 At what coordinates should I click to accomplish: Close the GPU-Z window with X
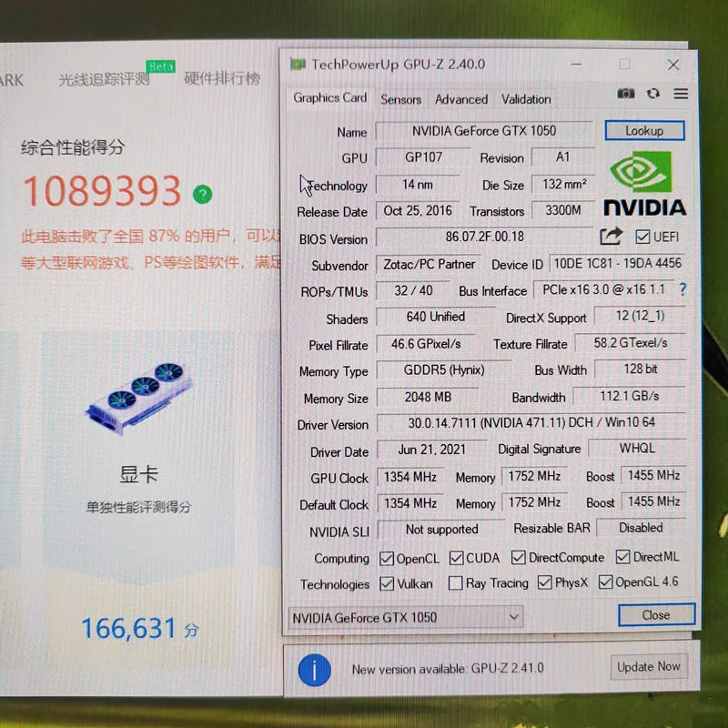point(673,65)
